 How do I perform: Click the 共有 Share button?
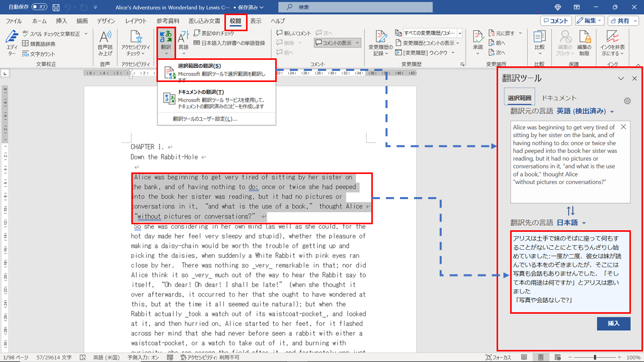pyautogui.click(x=623, y=21)
